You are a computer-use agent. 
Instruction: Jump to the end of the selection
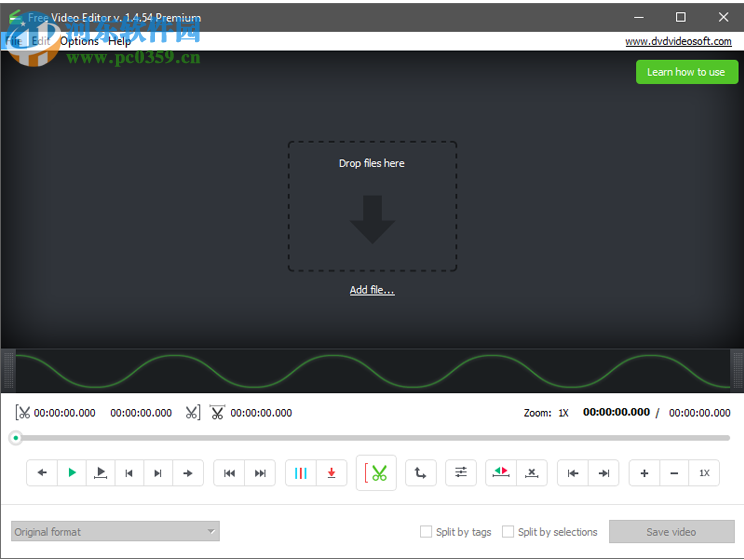[604, 473]
